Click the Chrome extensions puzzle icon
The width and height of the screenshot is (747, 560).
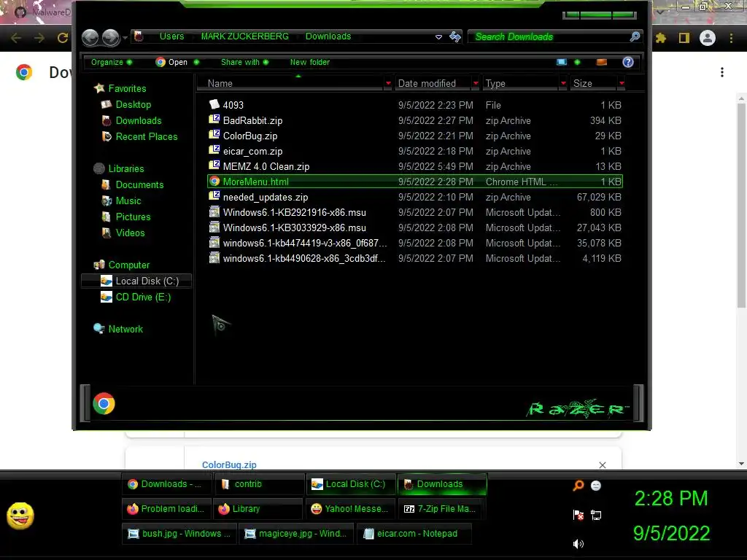pyautogui.click(x=660, y=38)
